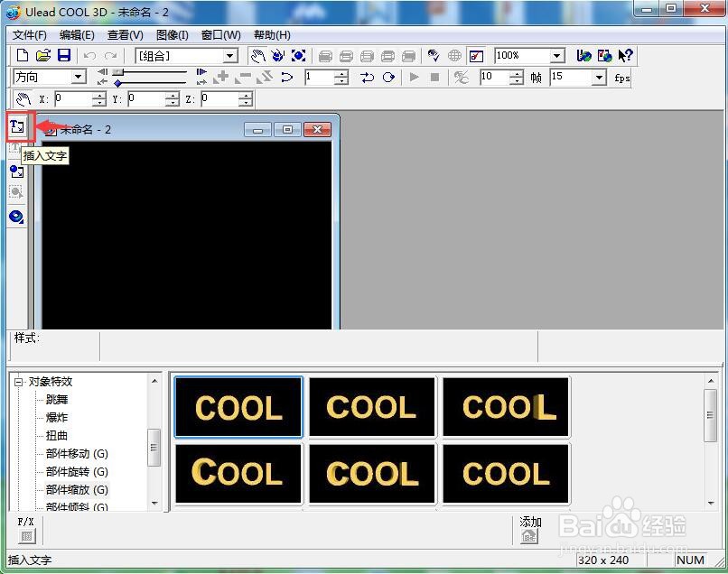This screenshot has width=728, height=574.
Task: Minimize the 未命名 - 2 document window
Action: coord(257,129)
